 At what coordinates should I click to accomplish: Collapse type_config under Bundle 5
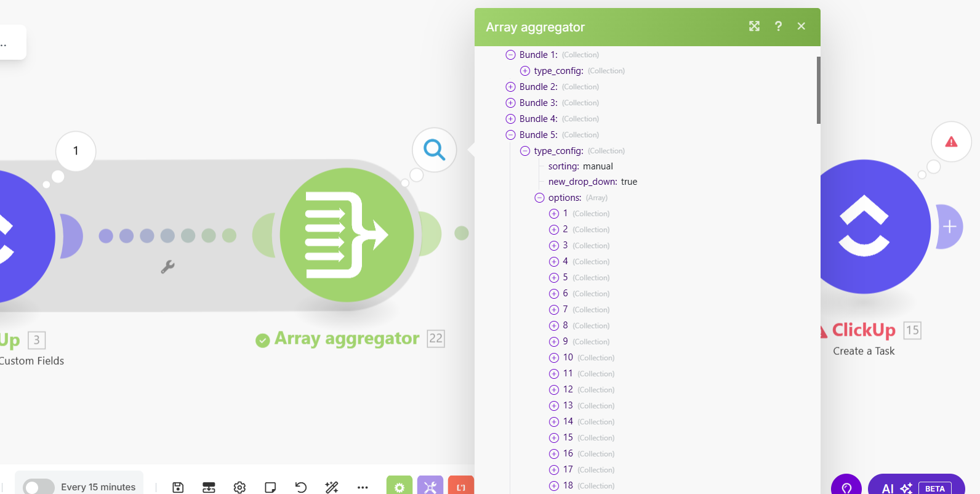pos(525,151)
